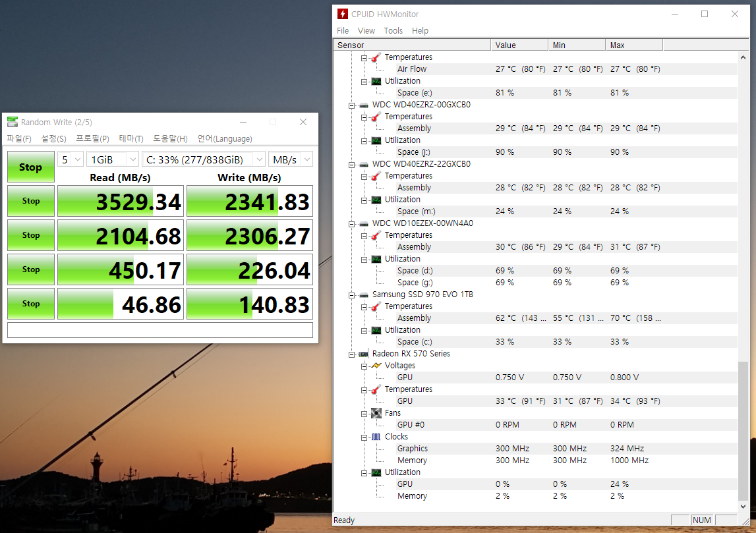Open the View menu in HWMonitor
The image size is (756, 533).
click(366, 30)
